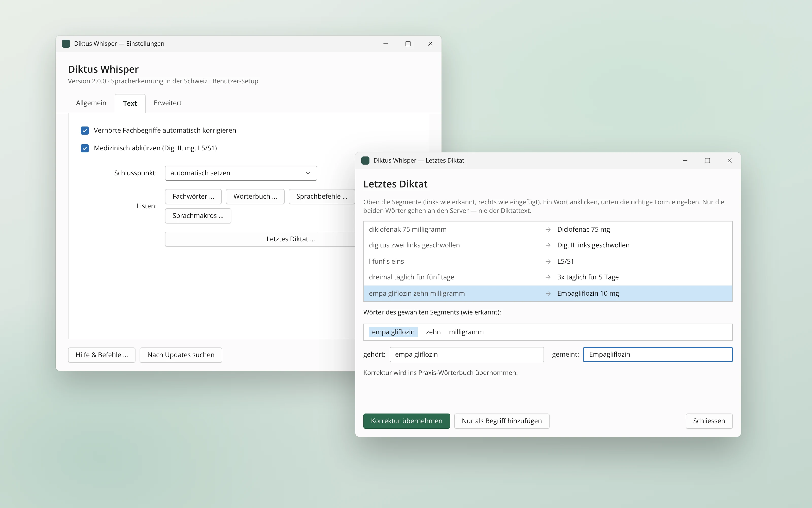Open Hilfe & Befehle
Image resolution: width=812 pixels, height=508 pixels.
click(x=102, y=355)
